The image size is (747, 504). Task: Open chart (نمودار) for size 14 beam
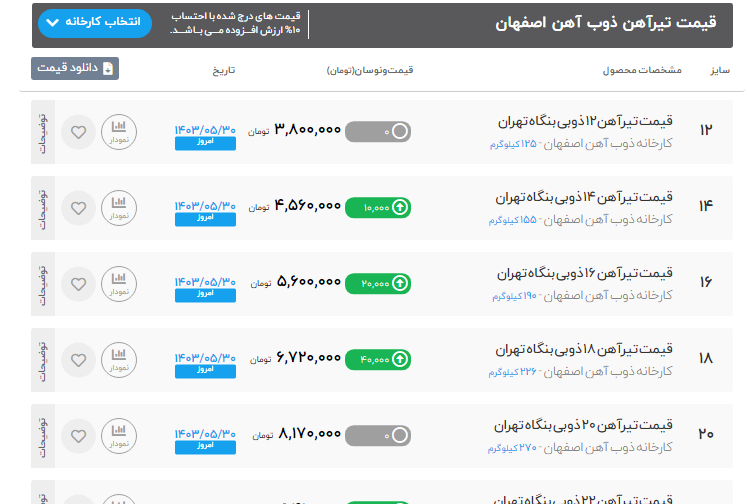tap(119, 207)
